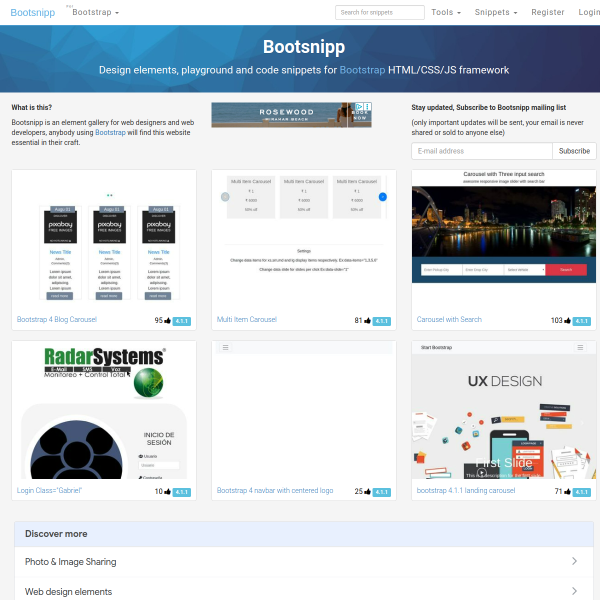This screenshot has height=600, width=600.
Task: Click 4.1.1 badge on navbar centered logo card
Action: [382, 492]
